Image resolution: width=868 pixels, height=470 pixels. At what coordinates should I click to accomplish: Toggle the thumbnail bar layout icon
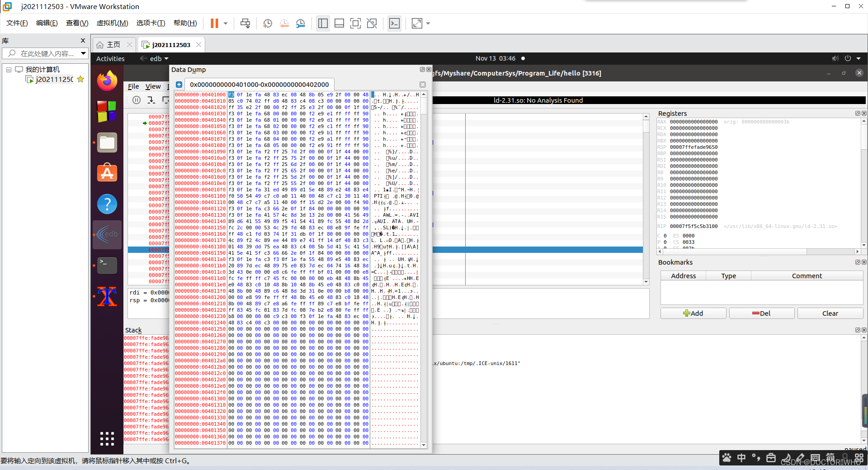click(x=339, y=24)
